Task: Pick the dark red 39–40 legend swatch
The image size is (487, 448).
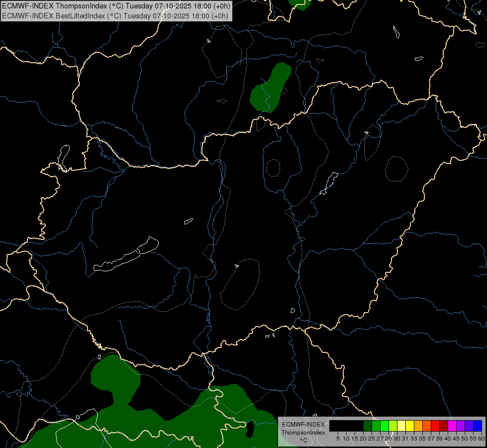Action: (444, 426)
